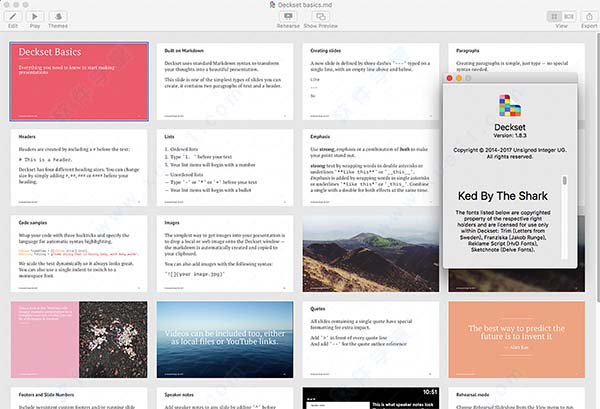Image resolution: width=600 pixels, height=409 pixels.
Task: Click the Deckset basics.md window title
Action: pos(305,5)
